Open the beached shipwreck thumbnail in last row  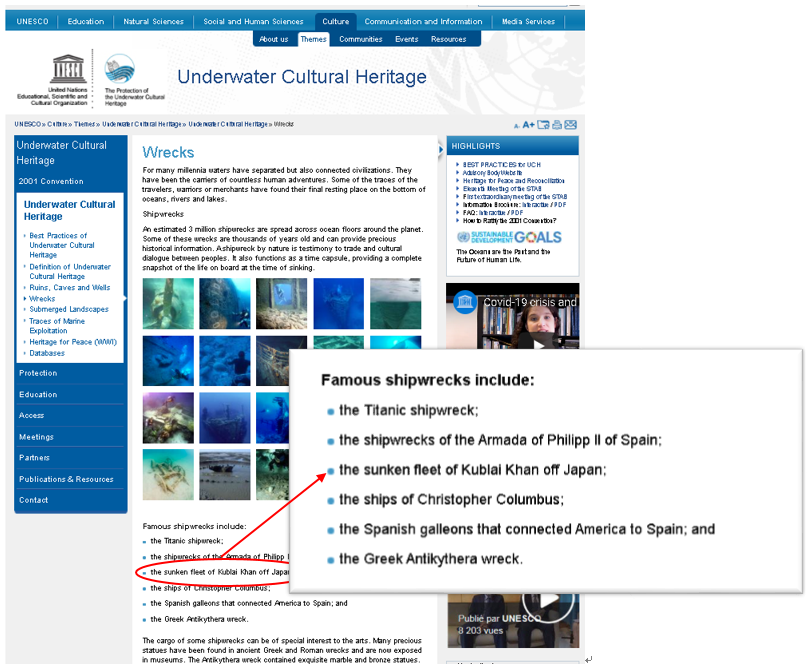pos(225,474)
